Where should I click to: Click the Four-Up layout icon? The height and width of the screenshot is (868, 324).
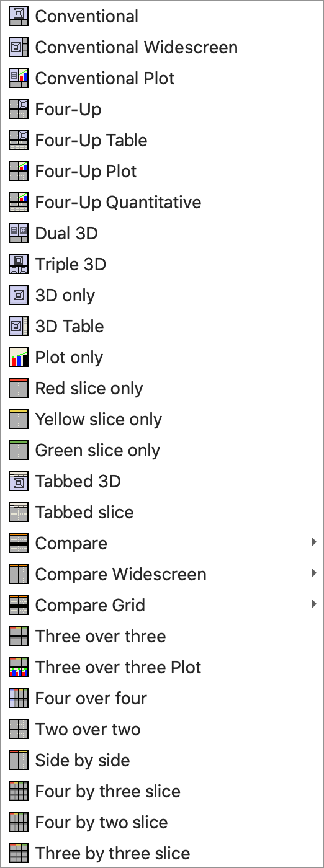pyautogui.click(x=19, y=110)
